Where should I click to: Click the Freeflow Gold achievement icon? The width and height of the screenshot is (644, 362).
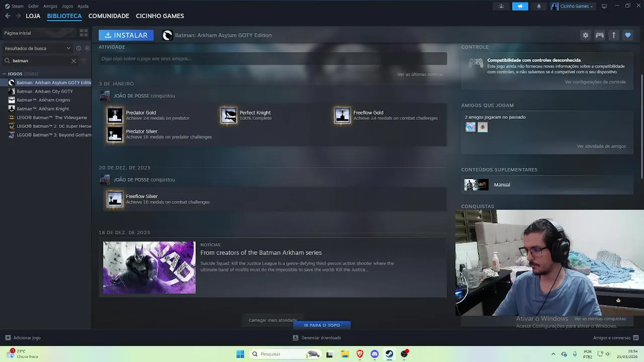pyautogui.click(x=342, y=115)
